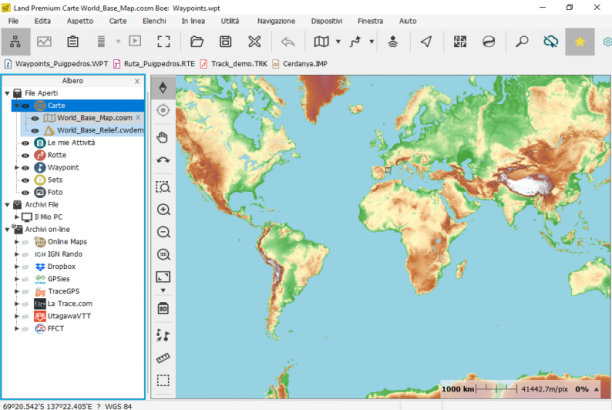Open the Navigazione menu
This screenshot has height=410, width=612.
pyautogui.click(x=276, y=21)
